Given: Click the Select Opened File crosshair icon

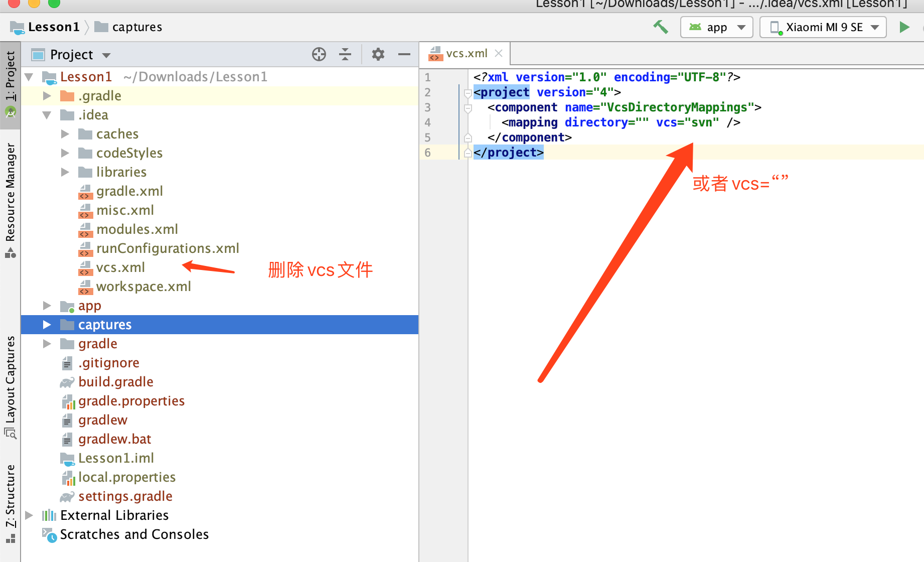Looking at the screenshot, I should 319,54.
